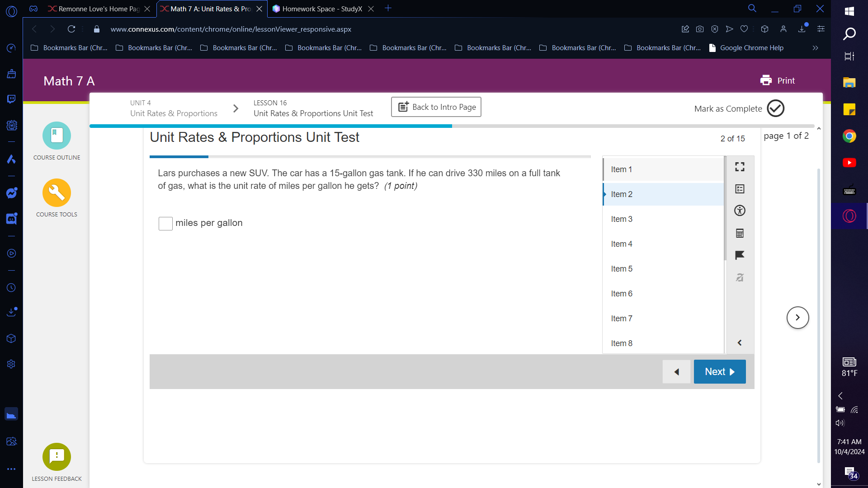Image resolution: width=868 pixels, height=488 pixels.
Task: Open the Opera sidebar Discord icon
Action: pos(11,219)
